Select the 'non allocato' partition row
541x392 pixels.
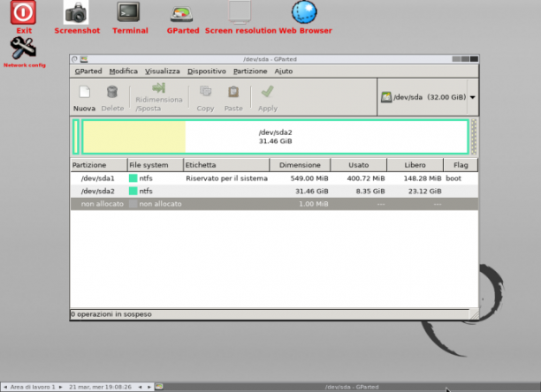[x=274, y=204]
